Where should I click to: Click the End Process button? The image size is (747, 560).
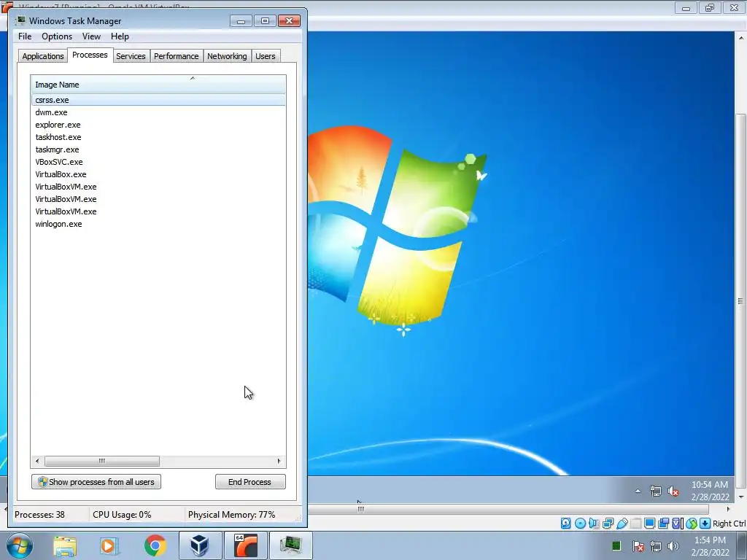tap(250, 482)
